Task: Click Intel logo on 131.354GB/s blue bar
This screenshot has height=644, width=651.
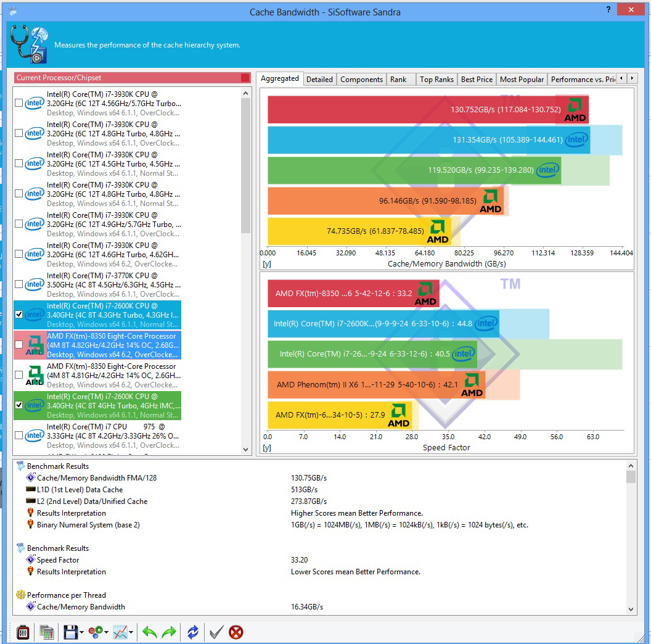Action: (x=576, y=139)
